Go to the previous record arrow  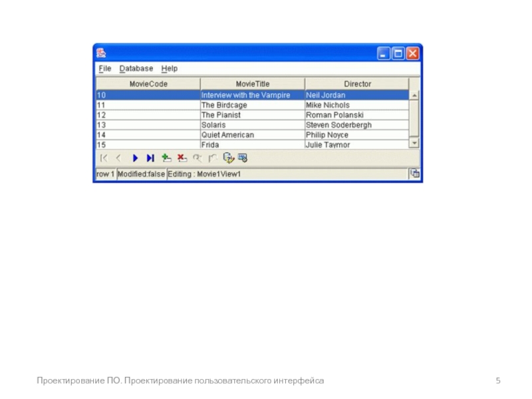119,158
